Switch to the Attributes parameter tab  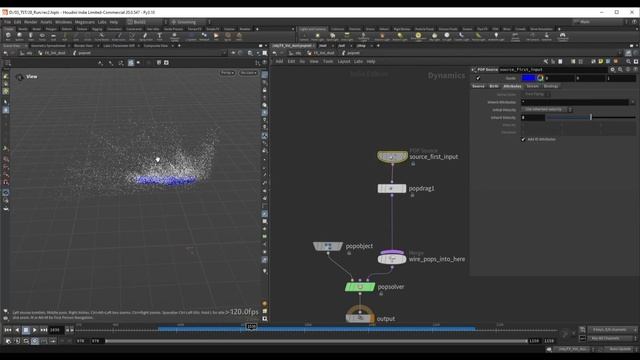coord(512,86)
